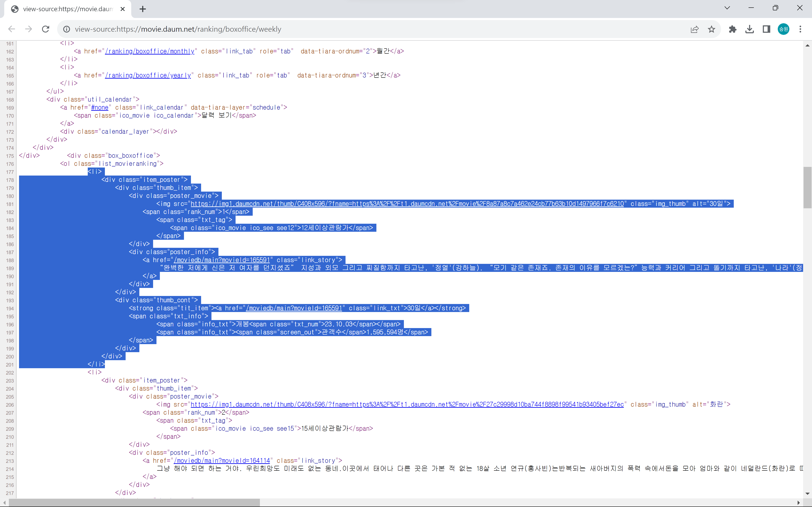Share this page icon
Screen dimensions: 812x507
point(695,29)
